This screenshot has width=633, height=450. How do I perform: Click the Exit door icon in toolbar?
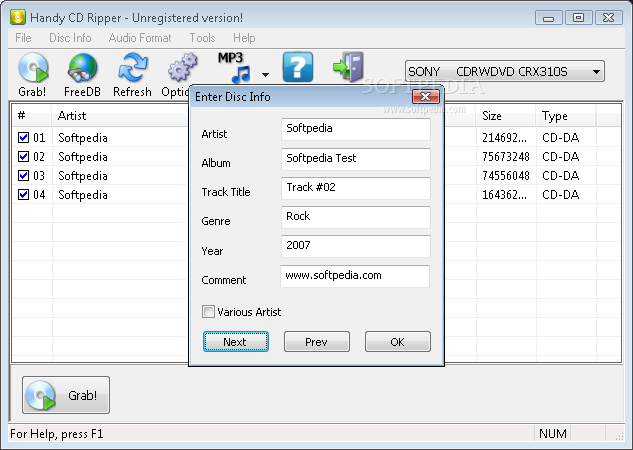[348, 67]
